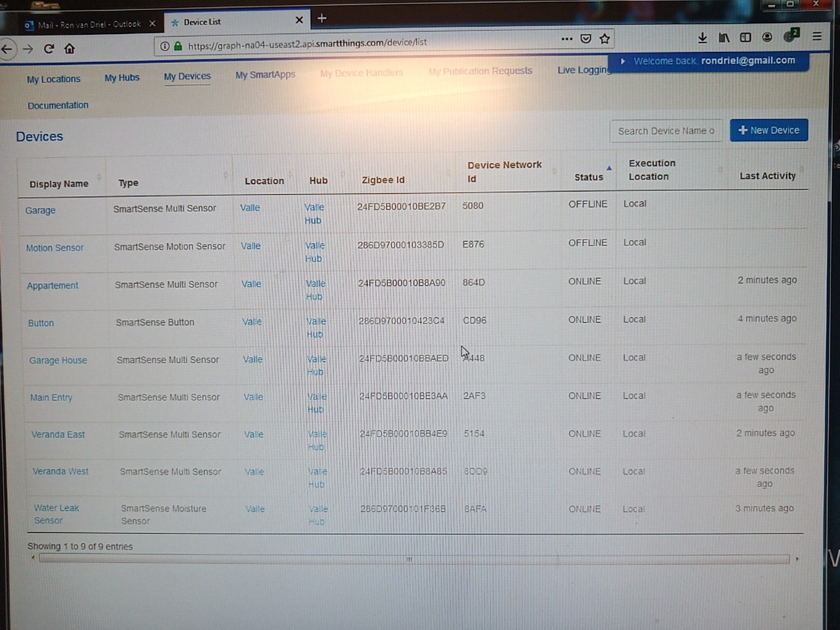Click the "Showing 1 to 9 of 9 entries" text

pos(80,547)
